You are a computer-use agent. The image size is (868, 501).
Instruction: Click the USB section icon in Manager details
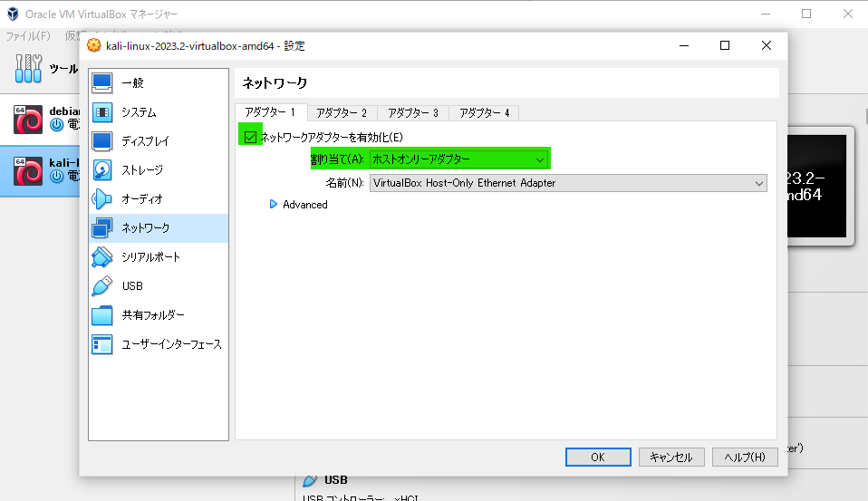tap(310, 480)
